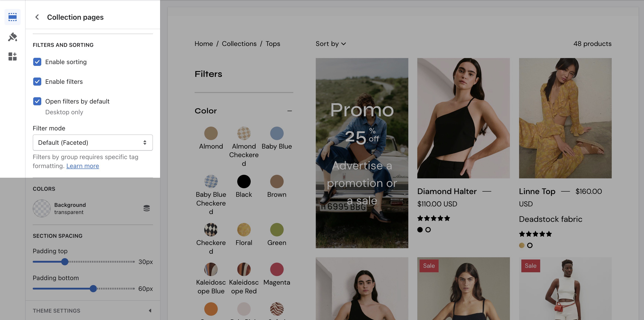Collapse the Color filter group
The image size is (644, 320).
[289, 111]
